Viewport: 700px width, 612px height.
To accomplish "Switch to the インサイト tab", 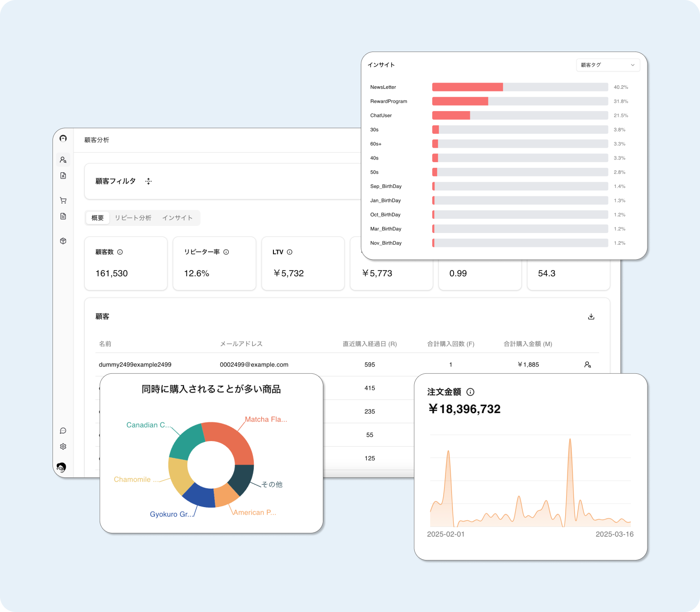I will pyautogui.click(x=177, y=218).
